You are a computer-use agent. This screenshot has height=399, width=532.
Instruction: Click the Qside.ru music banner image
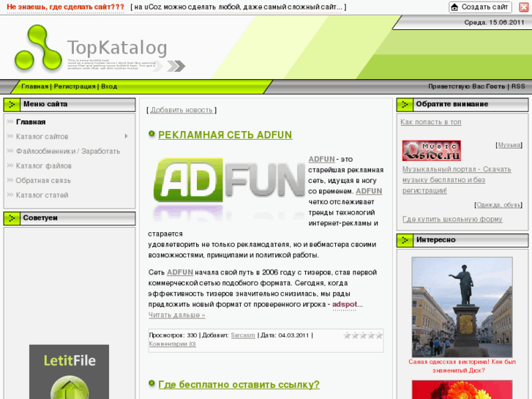tap(432, 151)
